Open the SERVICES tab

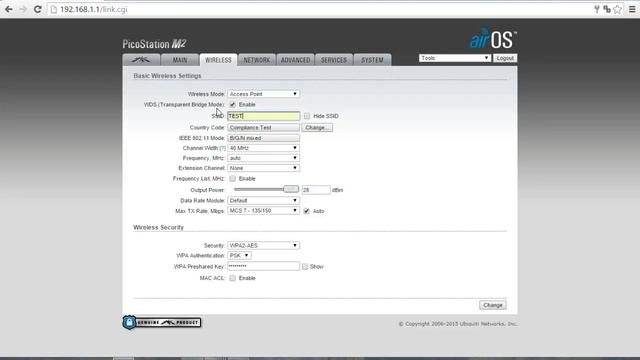333,60
